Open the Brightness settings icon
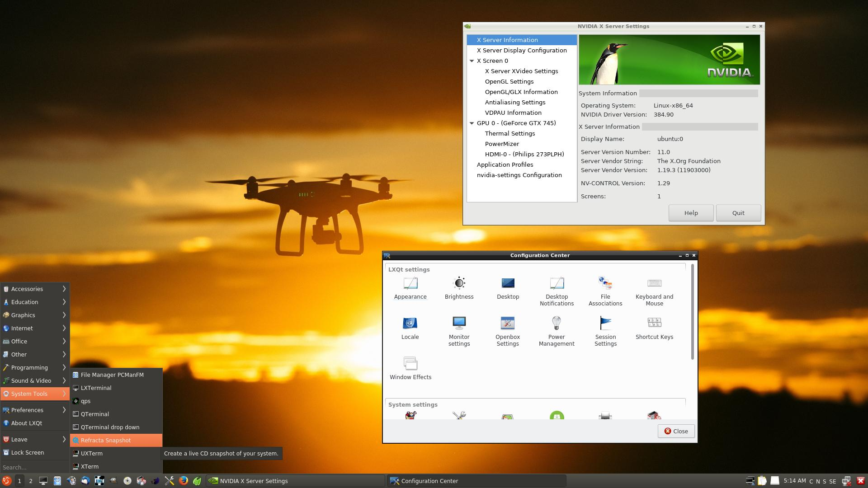868x488 pixels. pyautogui.click(x=459, y=288)
